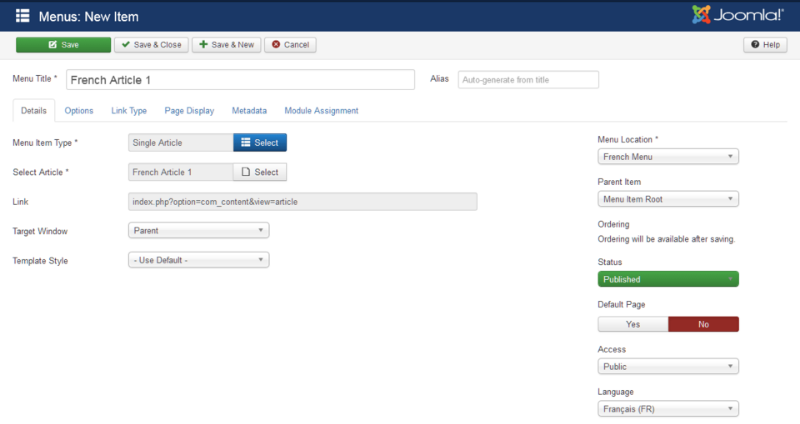The height and width of the screenshot is (424, 800).
Task: Click the menu grid icon beside Menus title
Action: 22,16
